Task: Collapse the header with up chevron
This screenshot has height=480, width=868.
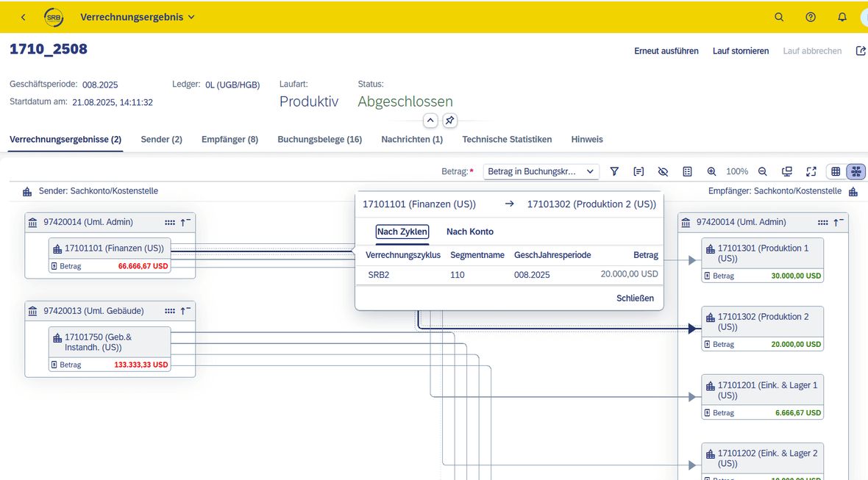Action: pos(430,120)
